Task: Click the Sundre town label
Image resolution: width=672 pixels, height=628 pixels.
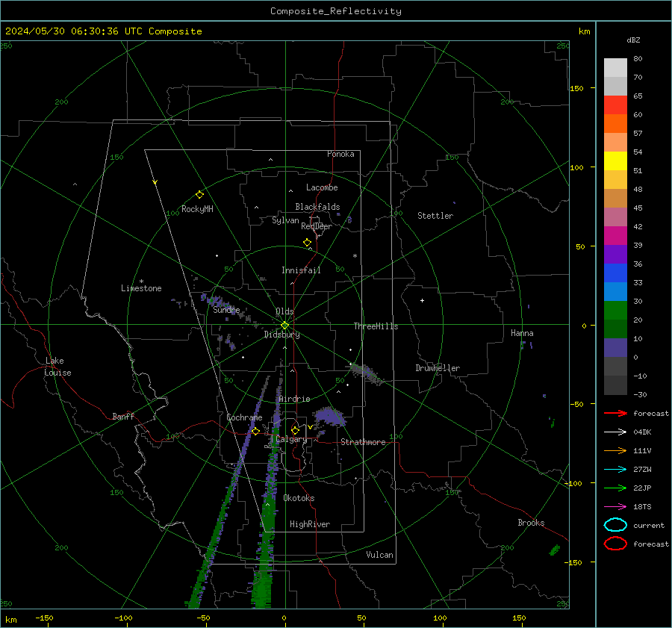Action: point(226,310)
